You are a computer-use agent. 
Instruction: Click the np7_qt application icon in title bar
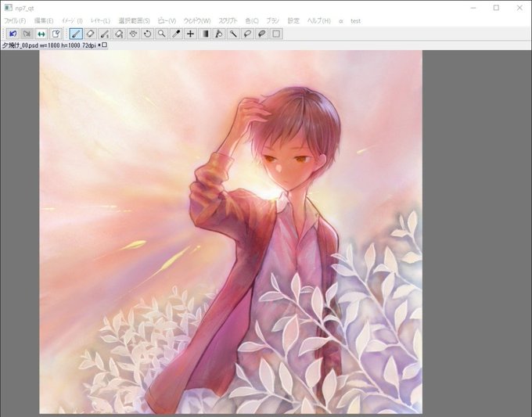[x=8, y=8]
